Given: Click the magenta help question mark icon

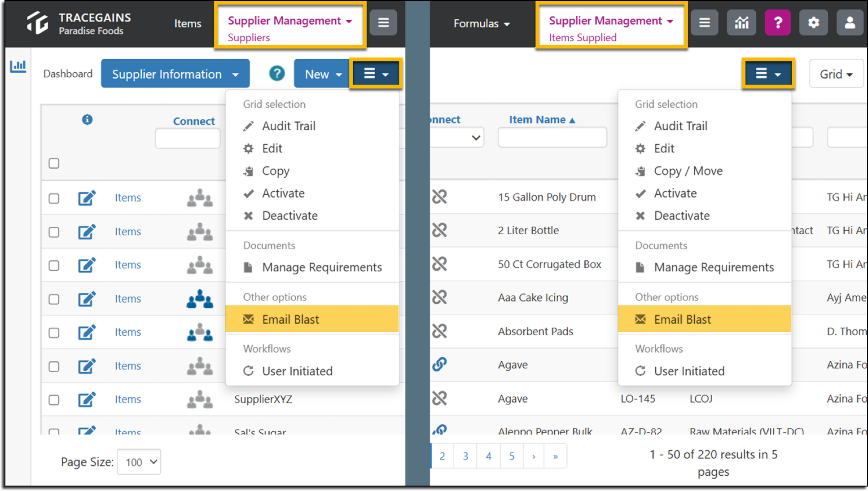Looking at the screenshot, I should (x=778, y=23).
